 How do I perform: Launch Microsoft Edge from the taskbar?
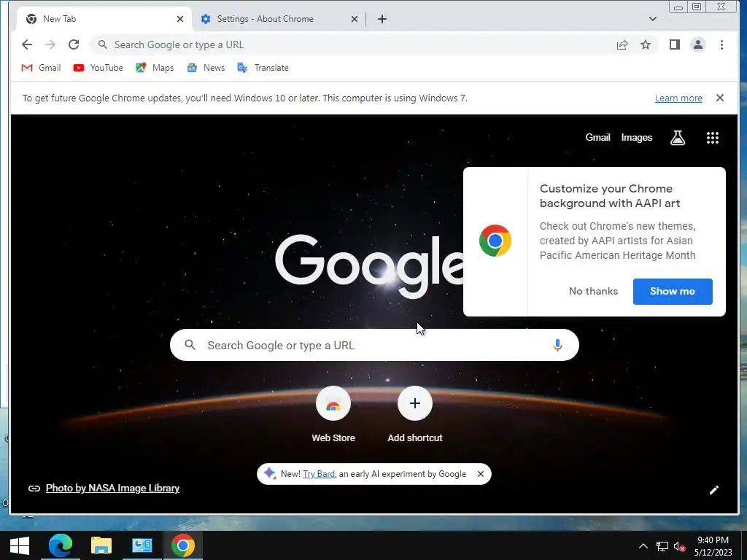pos(61,545)
